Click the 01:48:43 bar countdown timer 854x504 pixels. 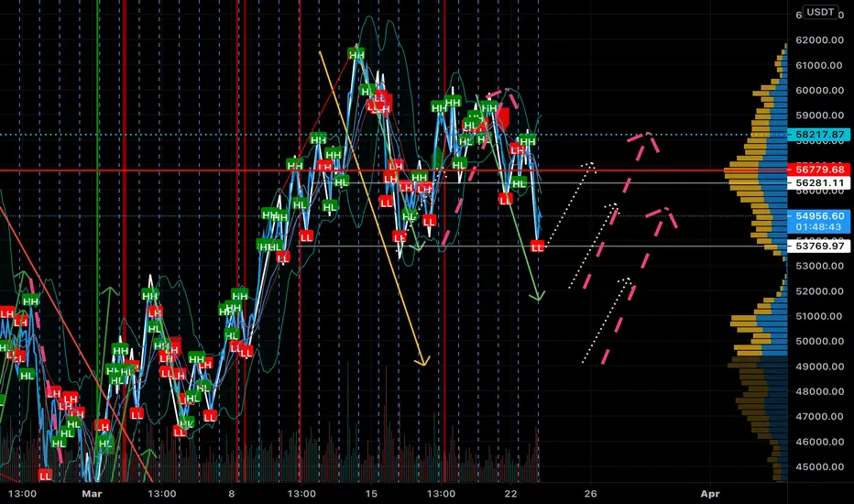(x=819, y=227)
